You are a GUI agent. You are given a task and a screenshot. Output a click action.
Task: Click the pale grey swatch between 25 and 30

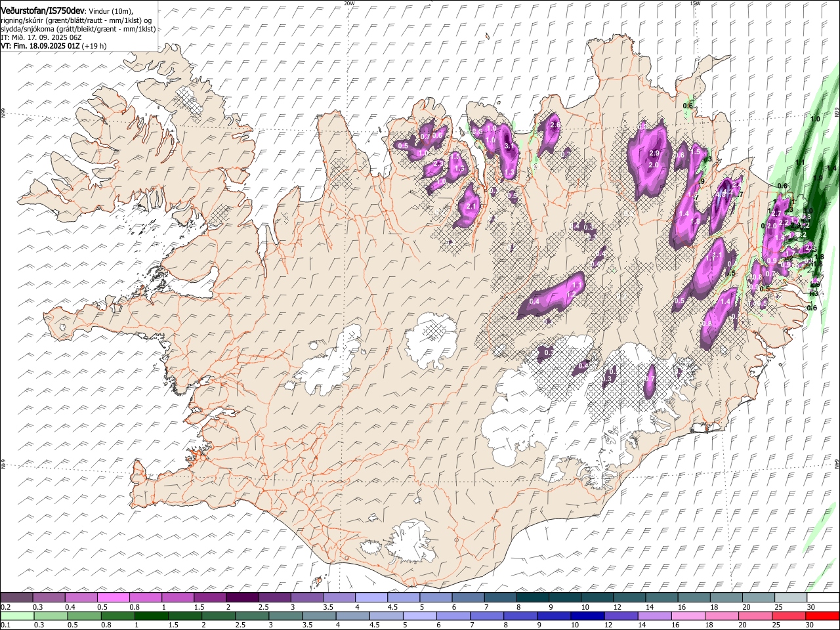click(790, 597)
